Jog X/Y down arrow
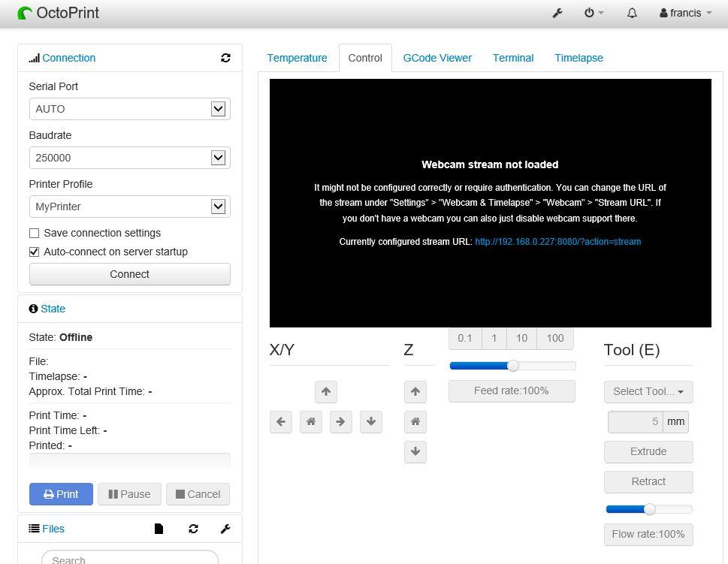Image resolution: width=728 pixels, height=564 pixels. point(371,422)
